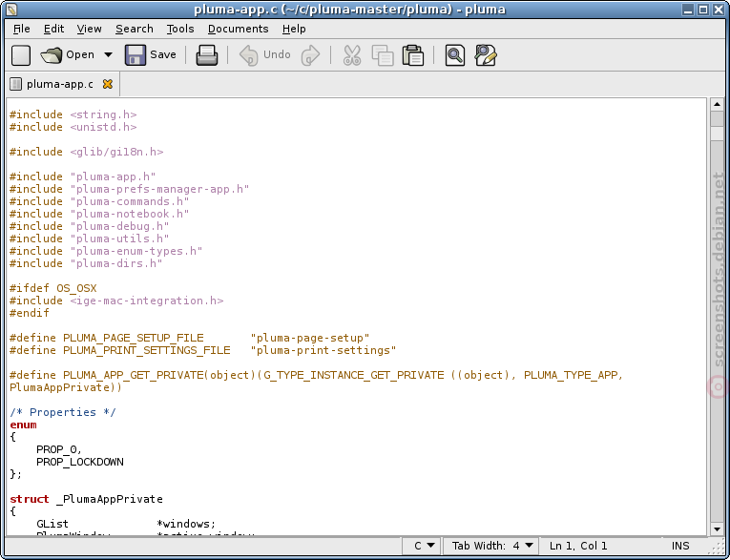Close the pluma-app.c tab with the X icon
This screenshot has width=730, height=560.
(108, 84)
